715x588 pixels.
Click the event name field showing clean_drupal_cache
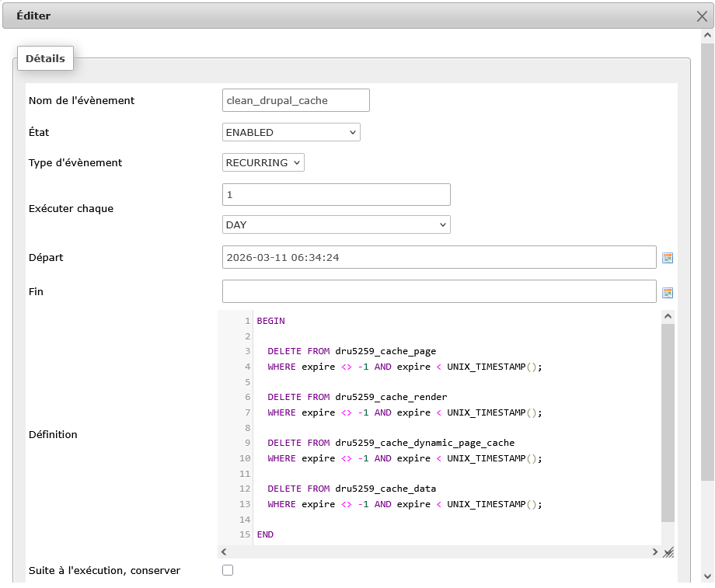[x=295, y=100]
